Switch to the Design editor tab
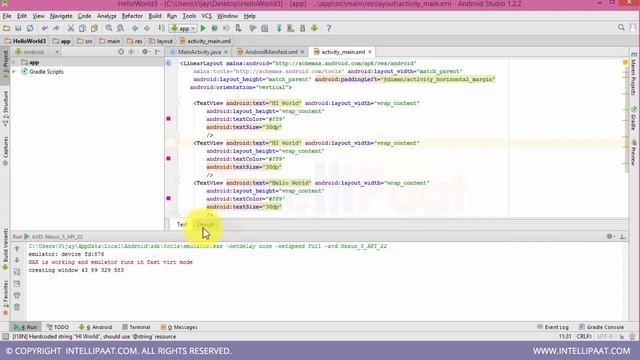The height and width of the screenshot is (360, 640). point(206,224)
